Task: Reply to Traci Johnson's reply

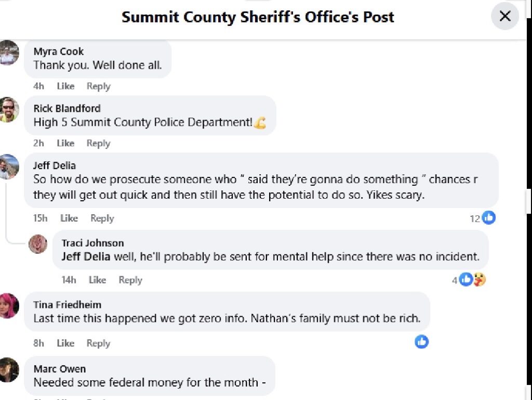Action: click(130, 280)
